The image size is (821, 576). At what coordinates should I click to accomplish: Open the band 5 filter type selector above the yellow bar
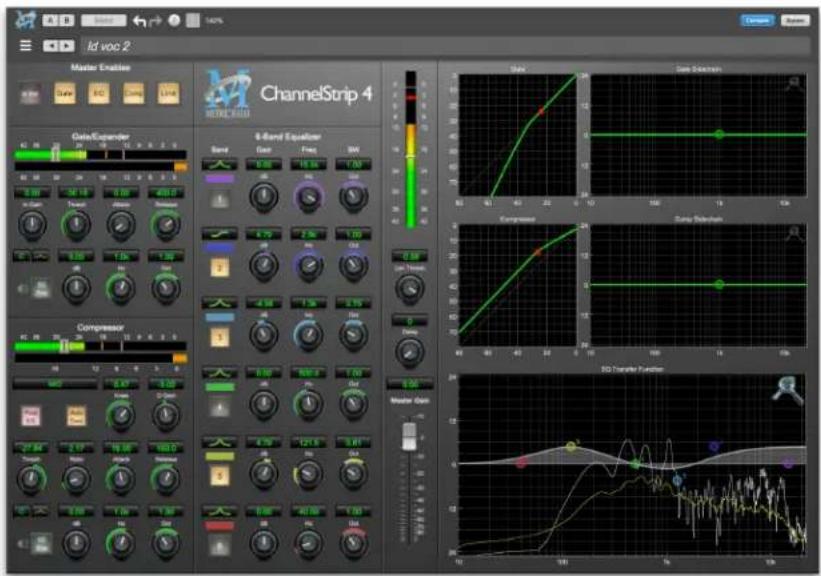[x=220, y=442]
